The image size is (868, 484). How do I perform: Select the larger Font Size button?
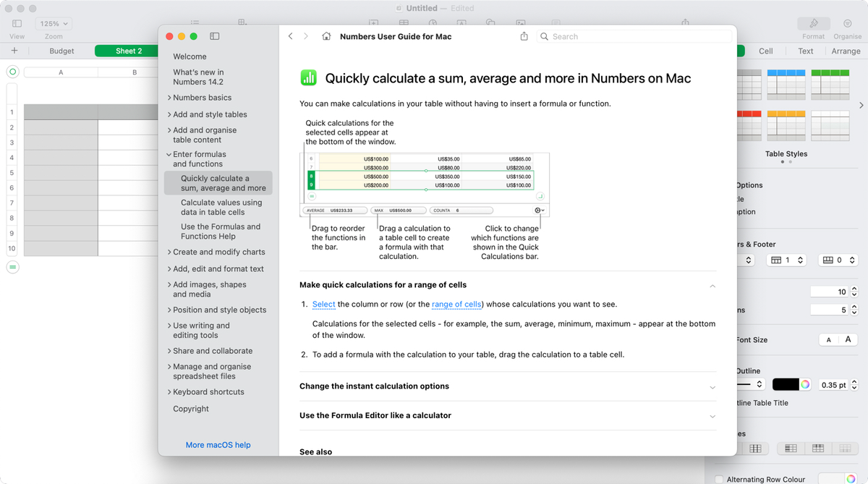848,339
